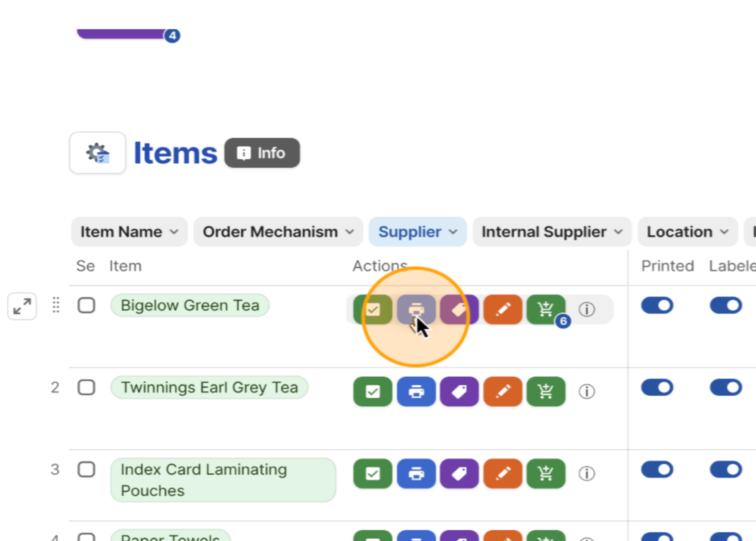Image resolution: width=756 pixels, height=541 pixels.
Task: Click the green checkmark action for Twinnings Earl Grey Tea
Action: pyautogui.click(x=372, y=392)
